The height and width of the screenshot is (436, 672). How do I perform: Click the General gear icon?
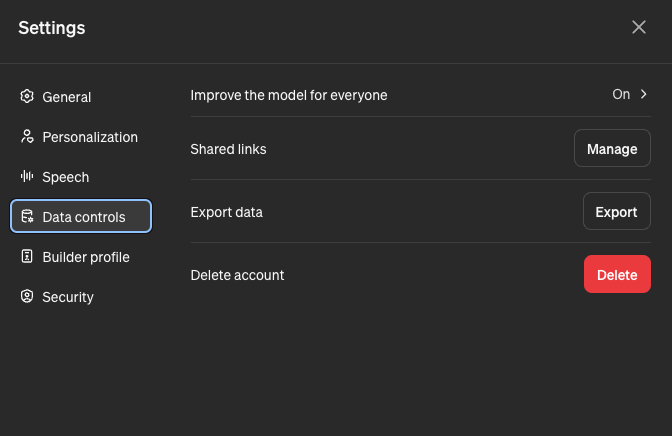27,97
